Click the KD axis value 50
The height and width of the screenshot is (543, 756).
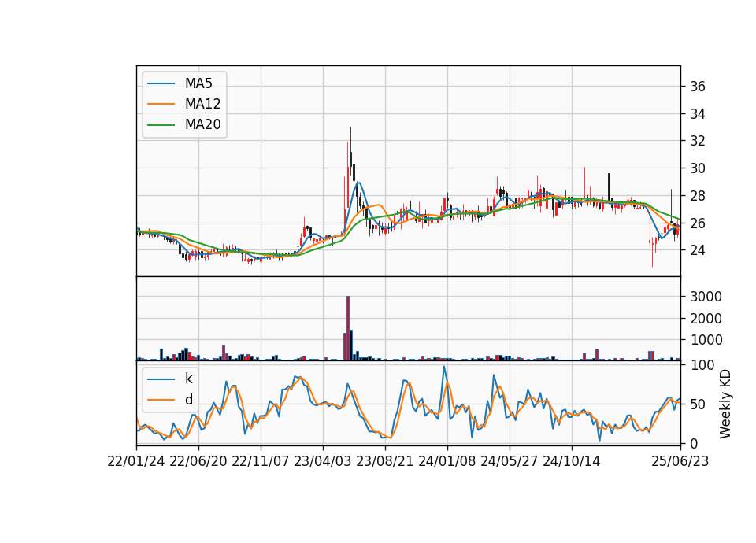[698, 404]
